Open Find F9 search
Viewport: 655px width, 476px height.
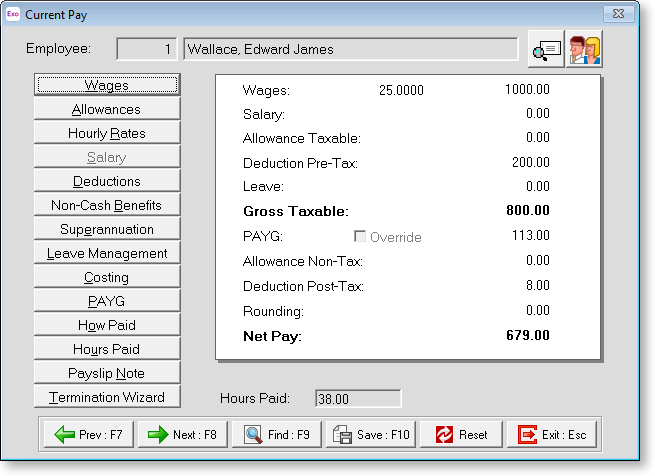[276, 435]
